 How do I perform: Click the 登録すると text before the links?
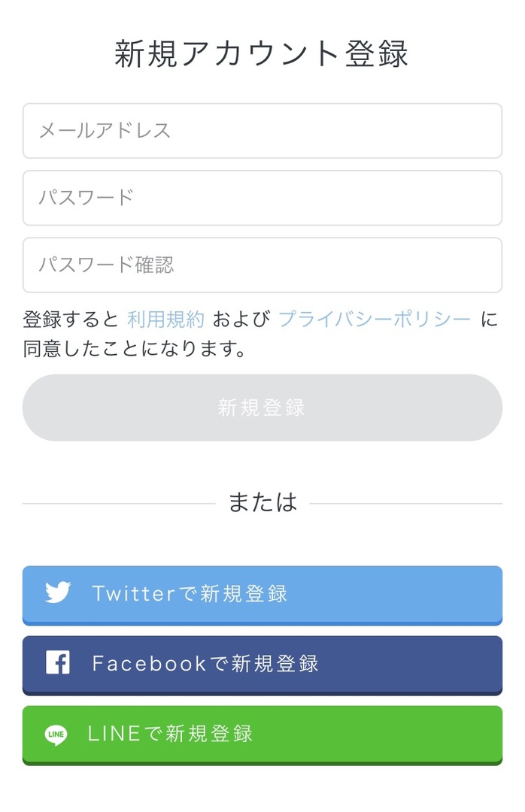[71, 320]
